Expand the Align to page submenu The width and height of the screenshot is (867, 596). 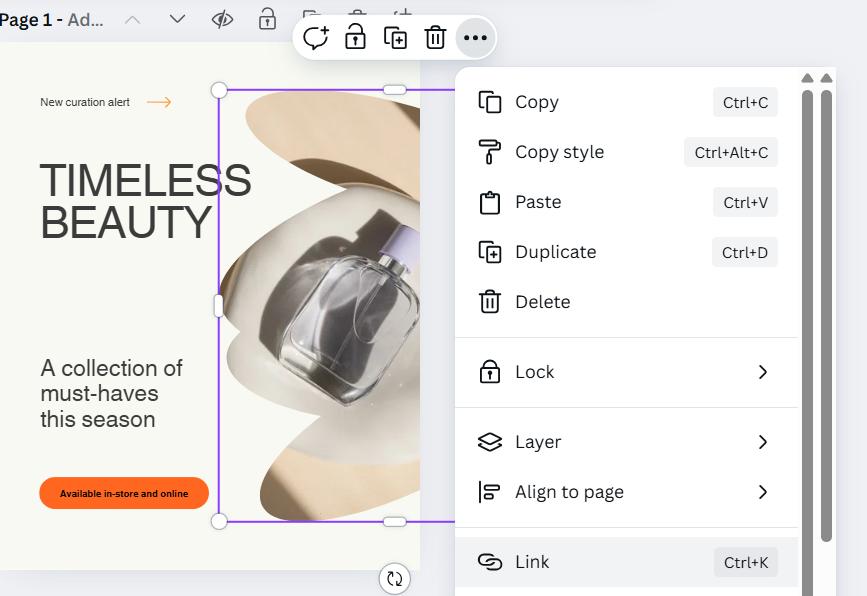click(762, 492)
